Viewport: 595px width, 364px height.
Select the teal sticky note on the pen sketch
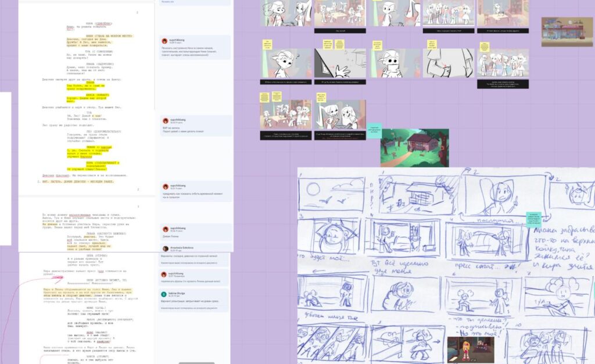click(534, 219)
